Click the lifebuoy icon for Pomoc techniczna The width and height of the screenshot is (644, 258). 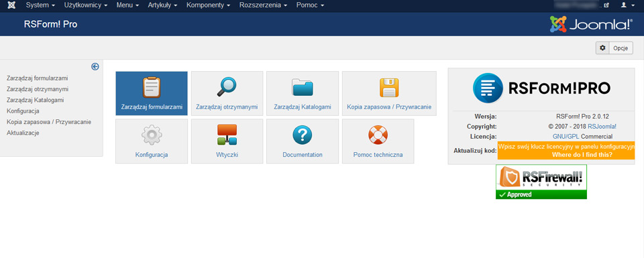pos(378,135)
